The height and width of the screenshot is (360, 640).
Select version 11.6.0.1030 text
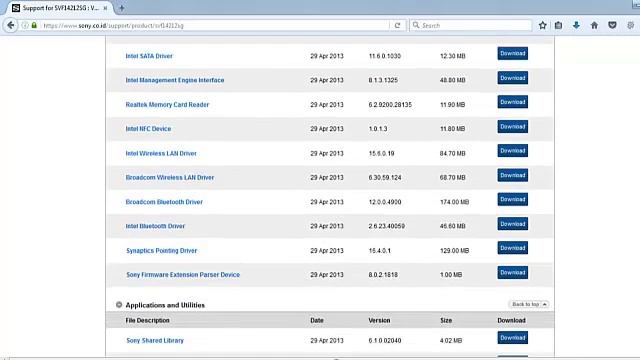(384, 56)
